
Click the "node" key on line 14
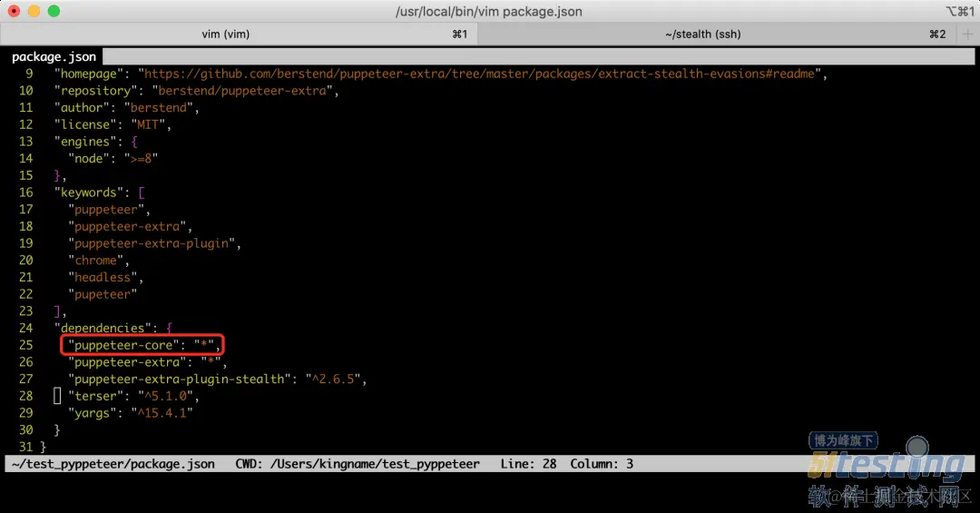[89, 158]
